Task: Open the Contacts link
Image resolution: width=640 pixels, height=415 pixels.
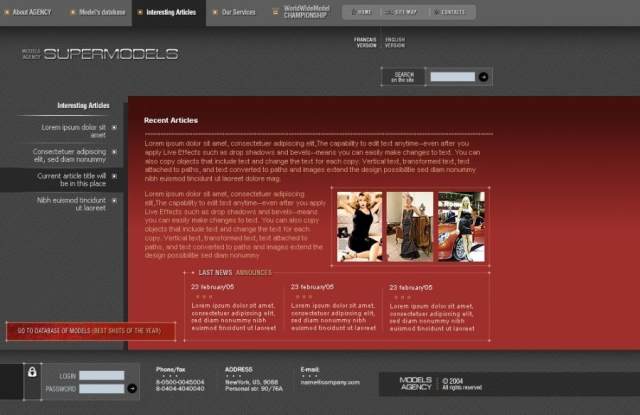Action: coord(449,12)
